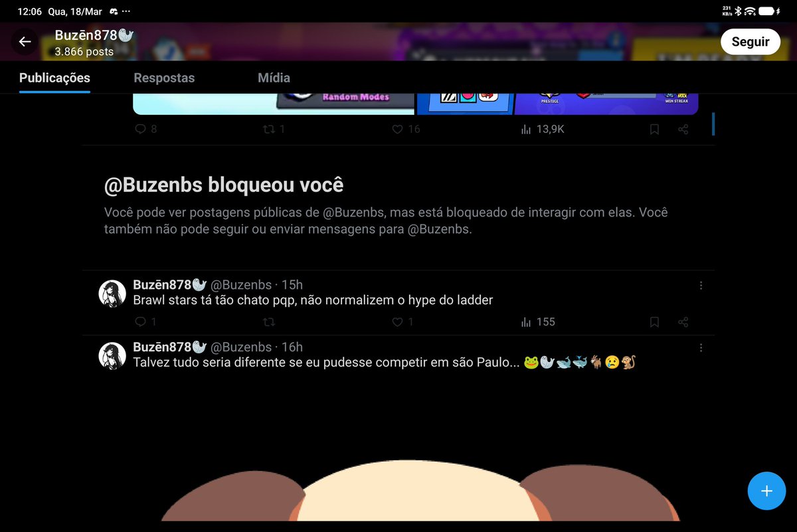Bookmark the image post with 13,9K views
Screen dimensions: 797x532
(x=654, y=130)
